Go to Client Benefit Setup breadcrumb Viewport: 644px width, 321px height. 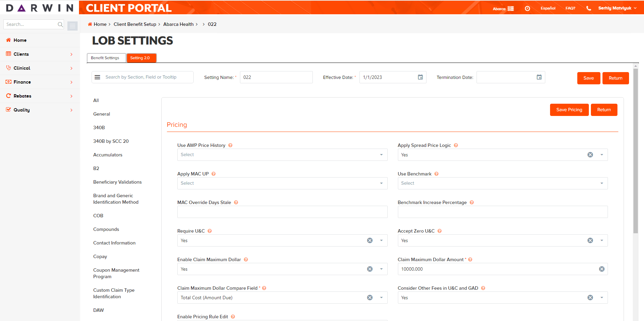135,24
